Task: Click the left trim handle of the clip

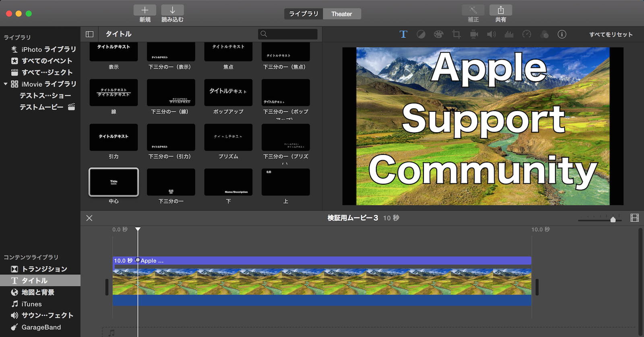Action: pyautogui.click(x=107, y=287)
